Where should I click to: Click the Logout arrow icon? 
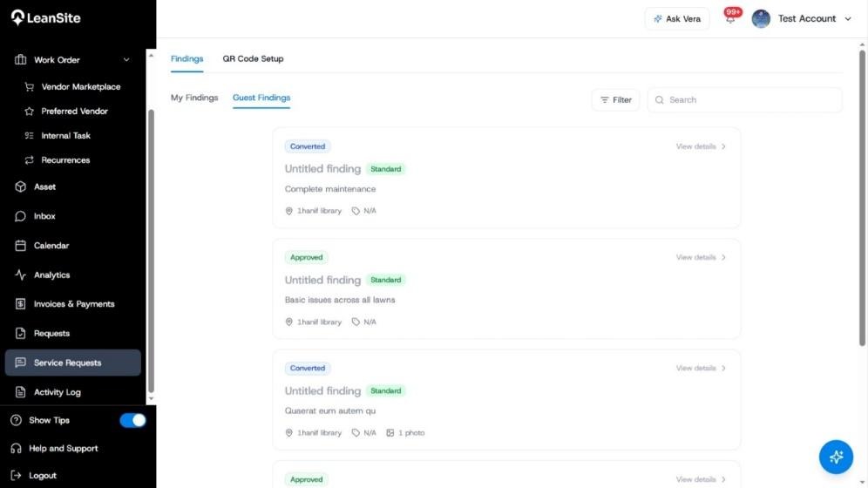click(x=16, y=475)
